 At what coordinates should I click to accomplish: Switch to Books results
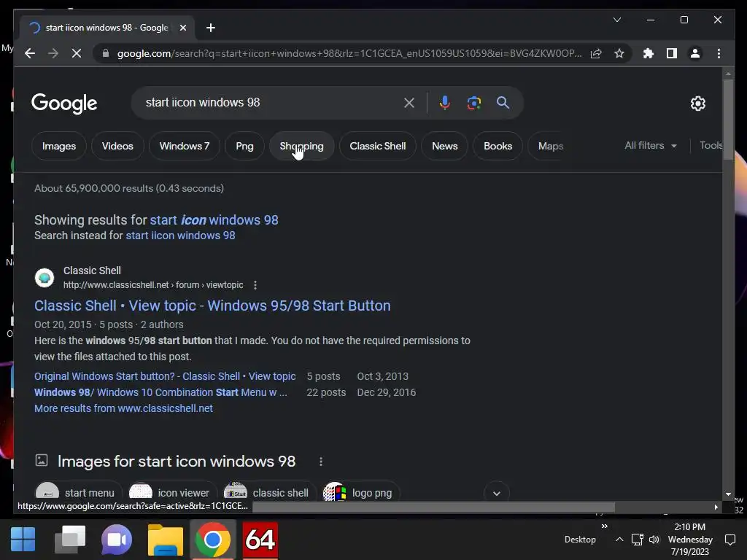pyautogui.click(x=498, y=146)
